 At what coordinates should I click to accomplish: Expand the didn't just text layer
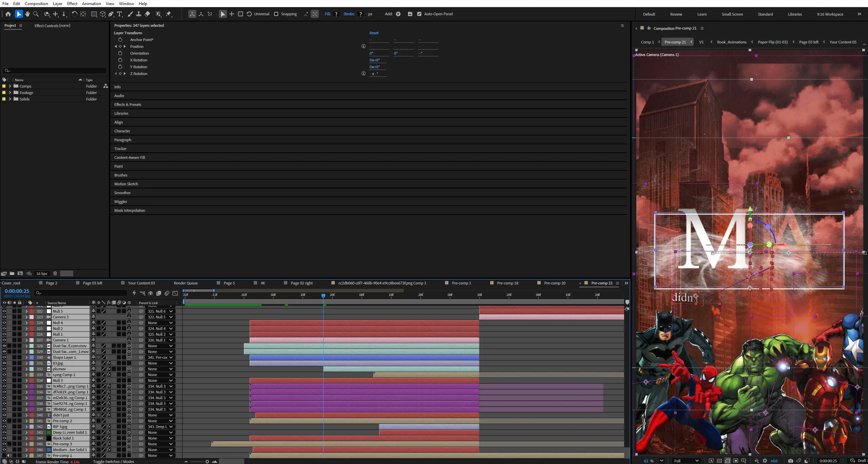click(x=26, y=415)
